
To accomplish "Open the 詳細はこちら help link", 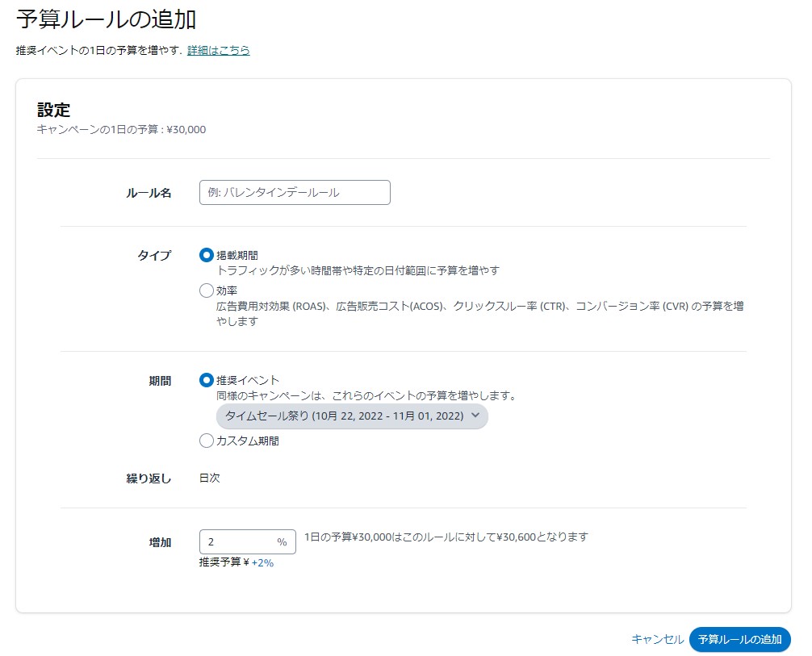I will [218, 50].
